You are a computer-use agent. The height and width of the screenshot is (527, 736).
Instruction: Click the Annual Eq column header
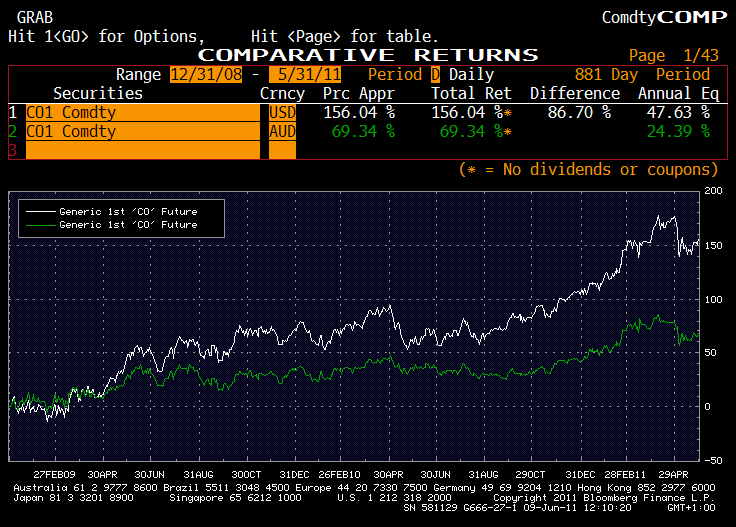coord(679,93)
